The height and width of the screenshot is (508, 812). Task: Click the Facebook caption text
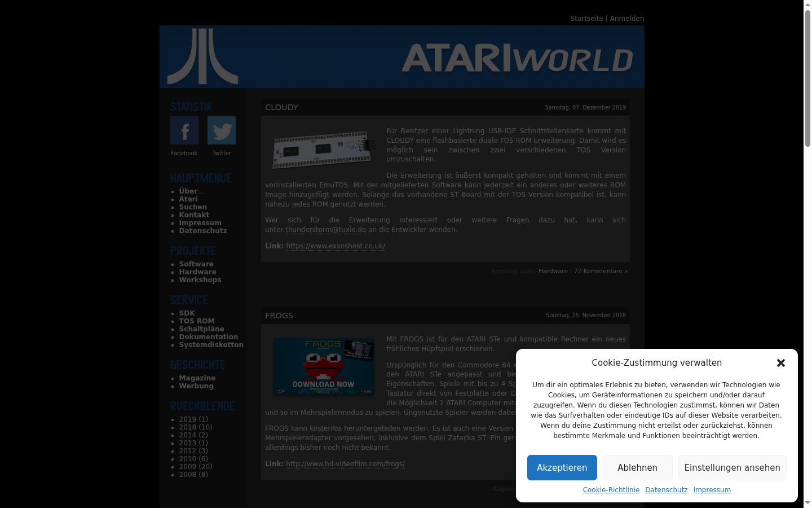coord(184,154)
